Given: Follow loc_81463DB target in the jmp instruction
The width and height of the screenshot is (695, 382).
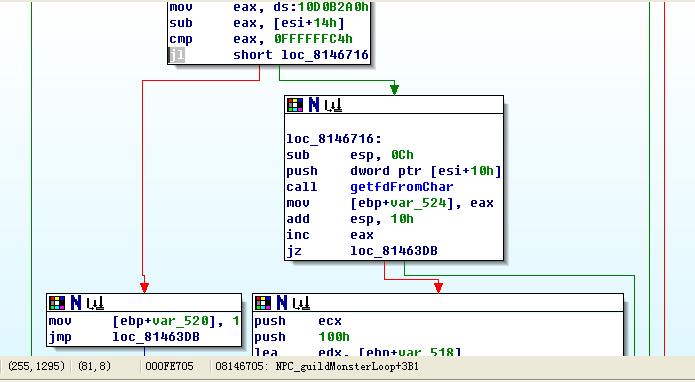Looking at the screenshot, I should (x=156, y=337).
